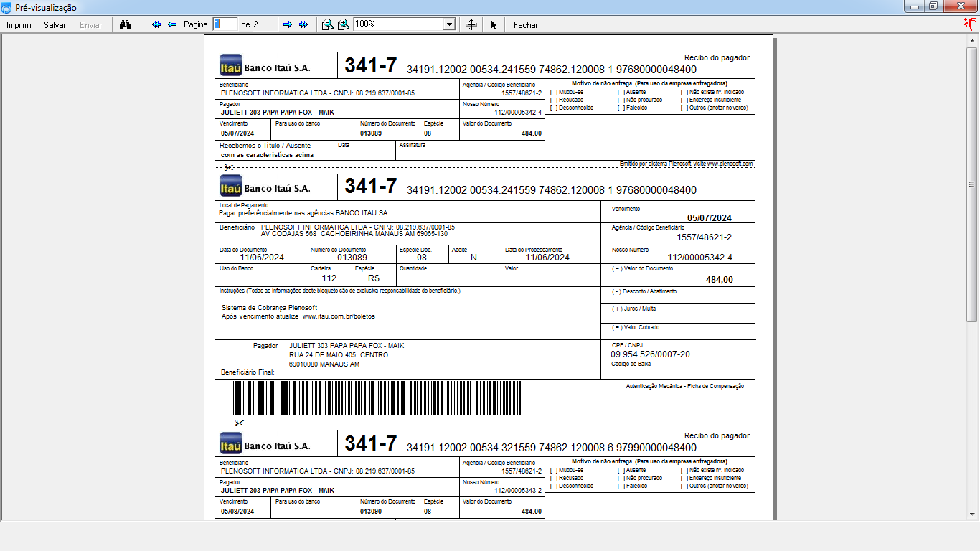Click the Sistema de Cobrança Plenosoft text

click(269, 308)
